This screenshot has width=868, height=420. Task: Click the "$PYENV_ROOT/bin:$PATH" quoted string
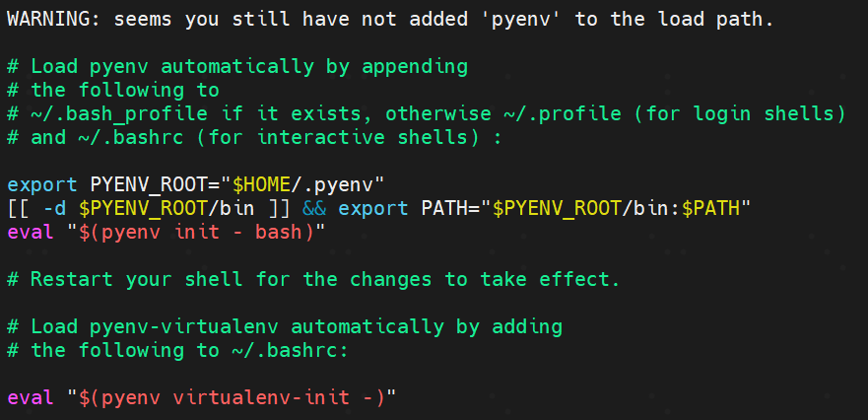tap(623, 208)
